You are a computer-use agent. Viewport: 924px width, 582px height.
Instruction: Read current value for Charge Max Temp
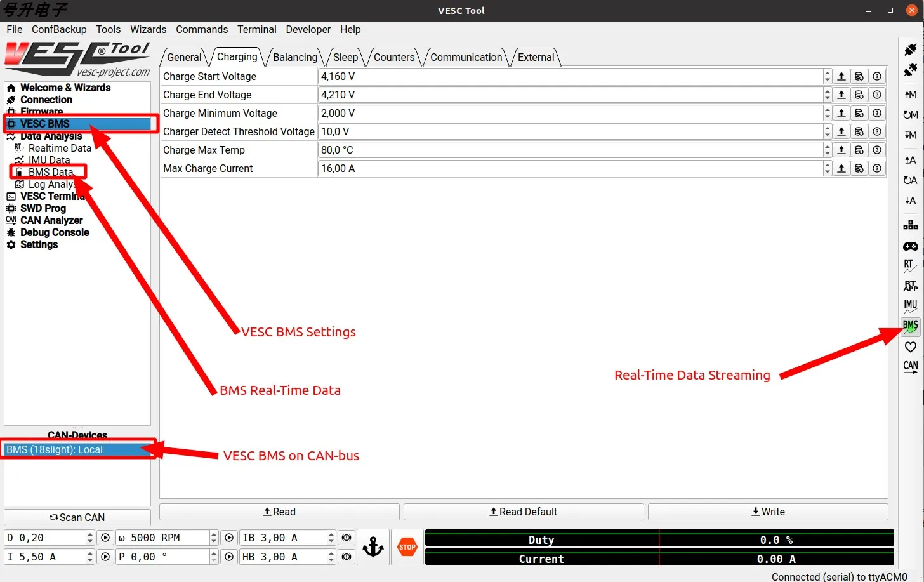click(x=841, y=150)
